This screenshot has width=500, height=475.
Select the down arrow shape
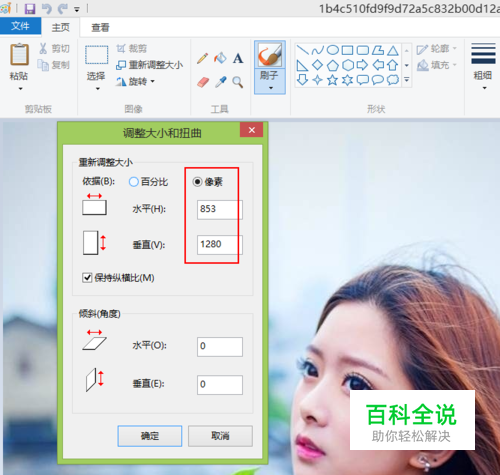[302, 80]
